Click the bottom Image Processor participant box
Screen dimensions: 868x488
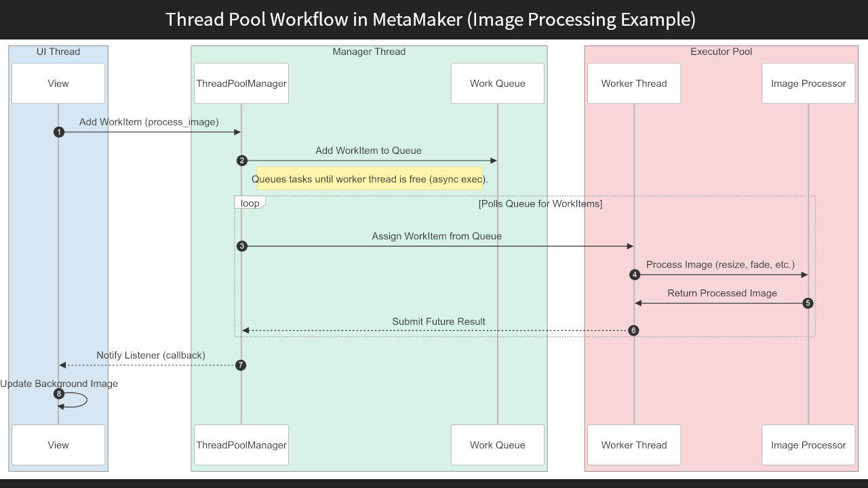(x=808, y=445)
